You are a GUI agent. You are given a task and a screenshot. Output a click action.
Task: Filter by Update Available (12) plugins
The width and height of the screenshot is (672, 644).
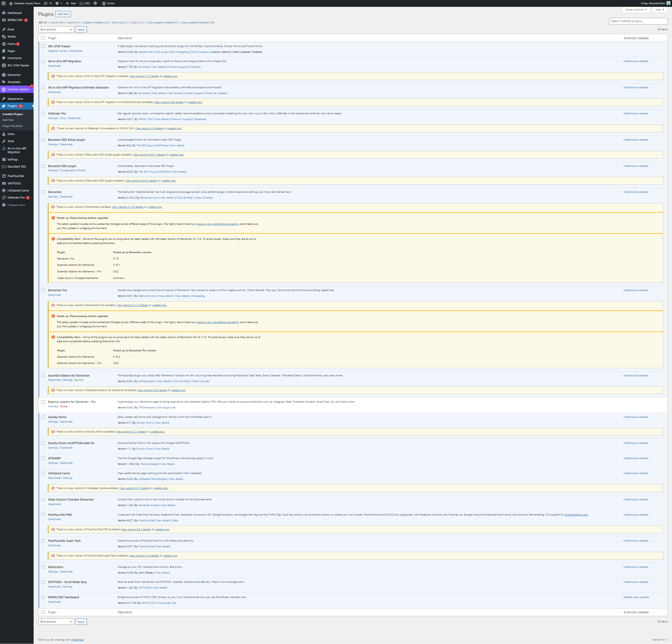(96, 23)
